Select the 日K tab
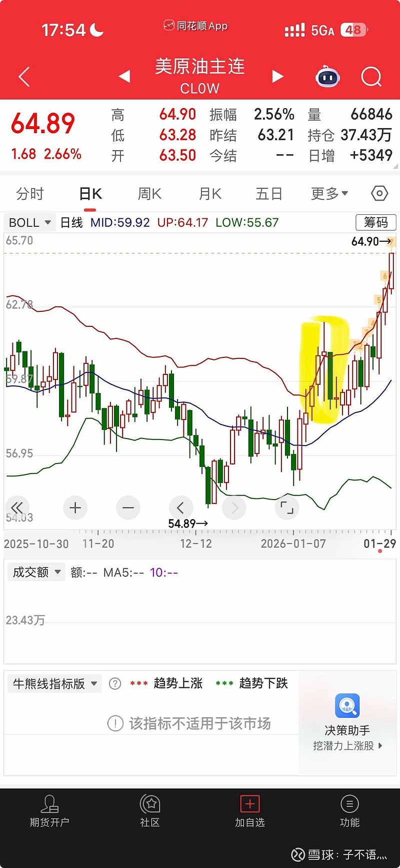Screen dimensions: 400x868 90,194
